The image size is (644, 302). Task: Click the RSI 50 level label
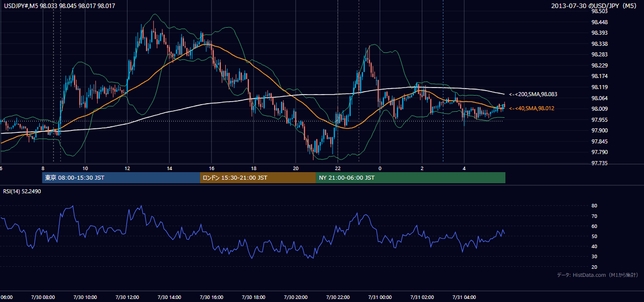[594, 236]
